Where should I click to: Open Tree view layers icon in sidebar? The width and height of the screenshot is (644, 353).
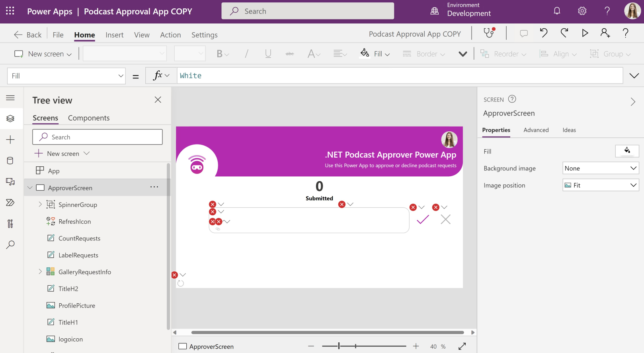(x=10, y=119)
